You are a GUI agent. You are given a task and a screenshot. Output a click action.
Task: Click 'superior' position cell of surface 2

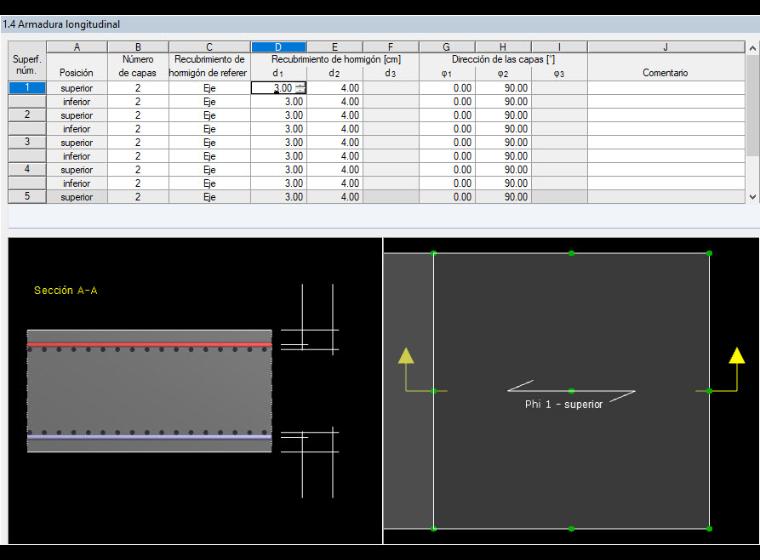pyautogui.click(x=77, y=115)
